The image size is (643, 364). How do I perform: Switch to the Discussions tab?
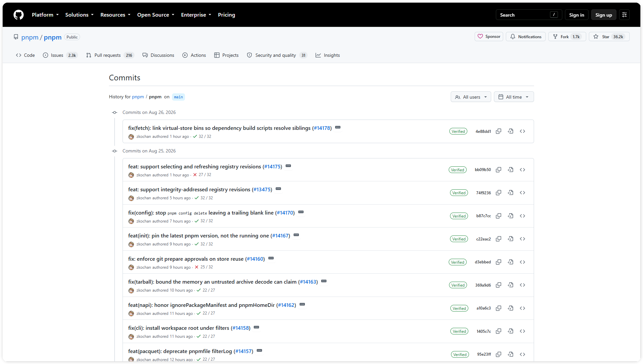pyautogui.click(x=158, y=55)
